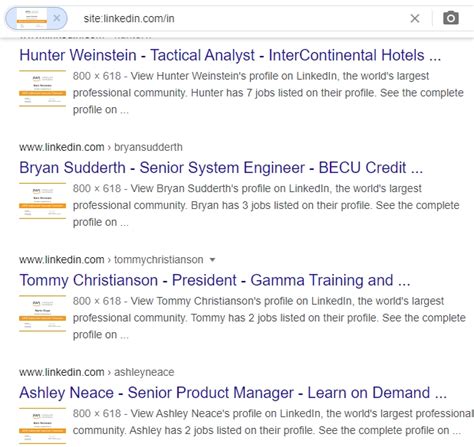The height and width of the screenshot is (447, 474).
Task: Click the www.linkedin.com › ashleyneace URL
Action: (x=96, y=372)
